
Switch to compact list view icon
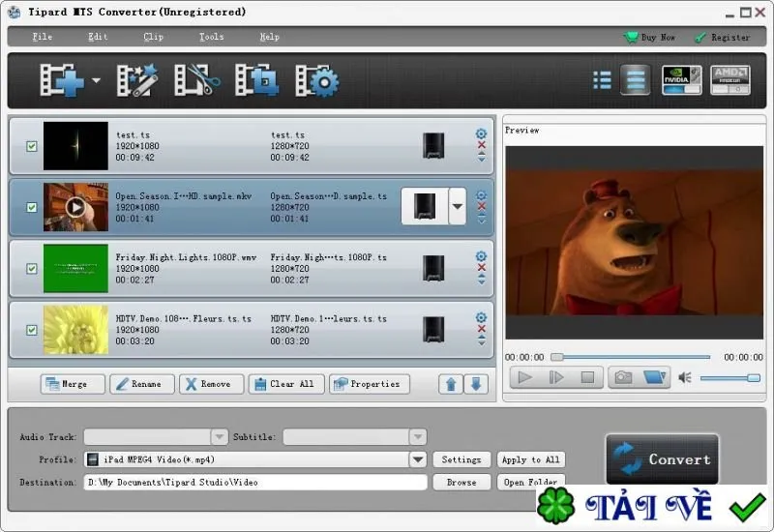602,80
